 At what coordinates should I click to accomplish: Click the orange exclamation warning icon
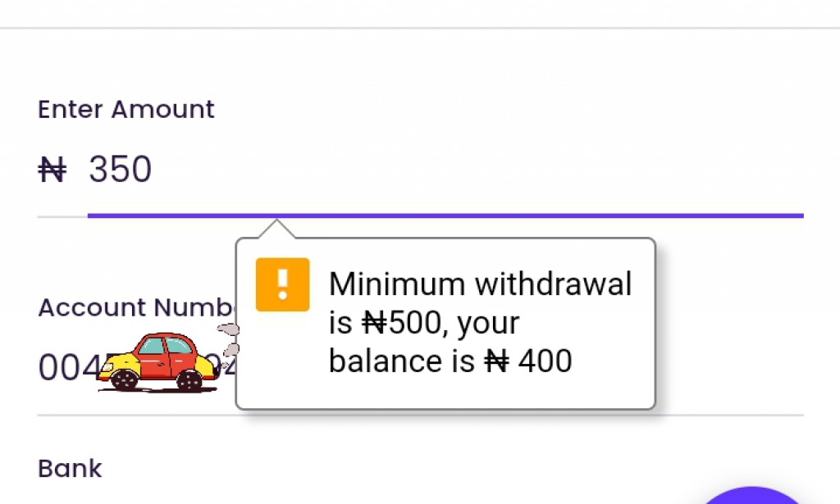282,283
